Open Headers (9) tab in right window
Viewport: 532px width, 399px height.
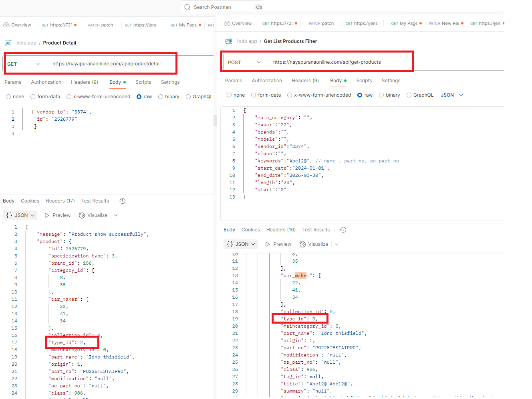tap(305, 81)
